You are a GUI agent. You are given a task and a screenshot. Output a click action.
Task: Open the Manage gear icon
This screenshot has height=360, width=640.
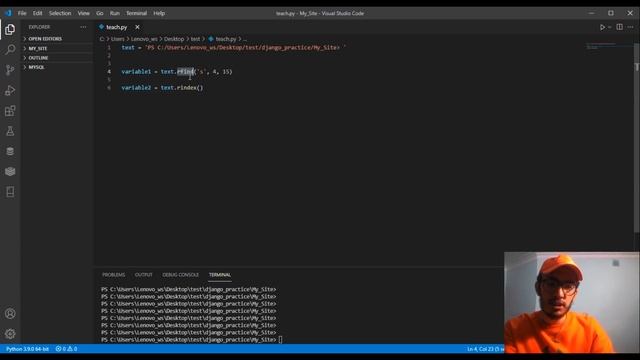[x=10, y=334]
